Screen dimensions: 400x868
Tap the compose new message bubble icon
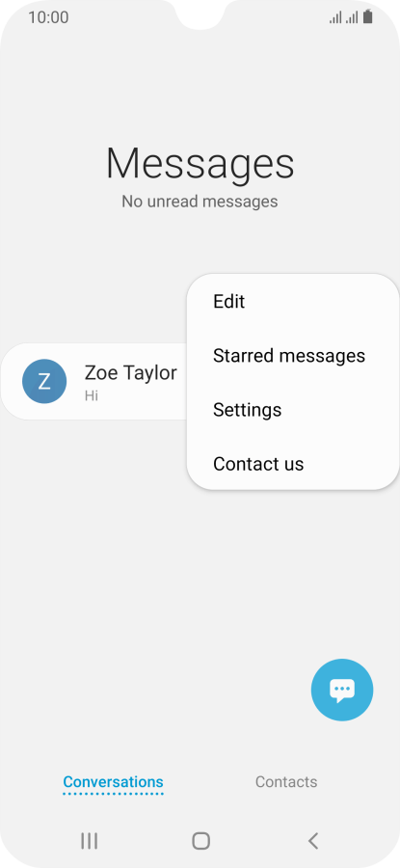(x=342, y=690)
